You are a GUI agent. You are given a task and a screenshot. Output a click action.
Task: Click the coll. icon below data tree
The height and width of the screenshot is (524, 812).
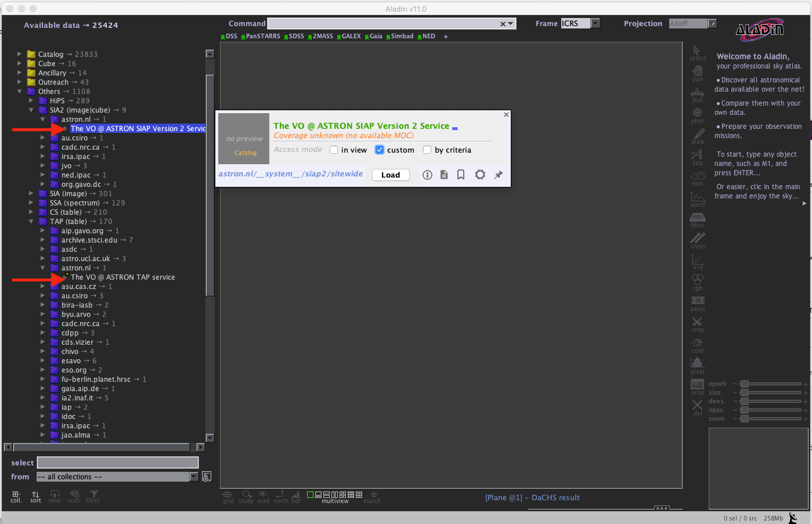tap(16, 497)
